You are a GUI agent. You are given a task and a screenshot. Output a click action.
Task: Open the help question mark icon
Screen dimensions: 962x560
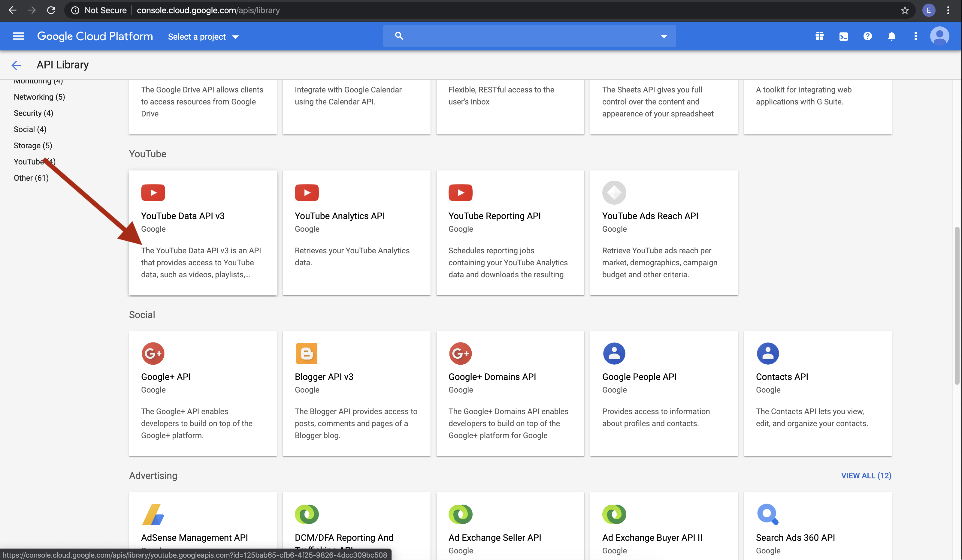[867, 36]
